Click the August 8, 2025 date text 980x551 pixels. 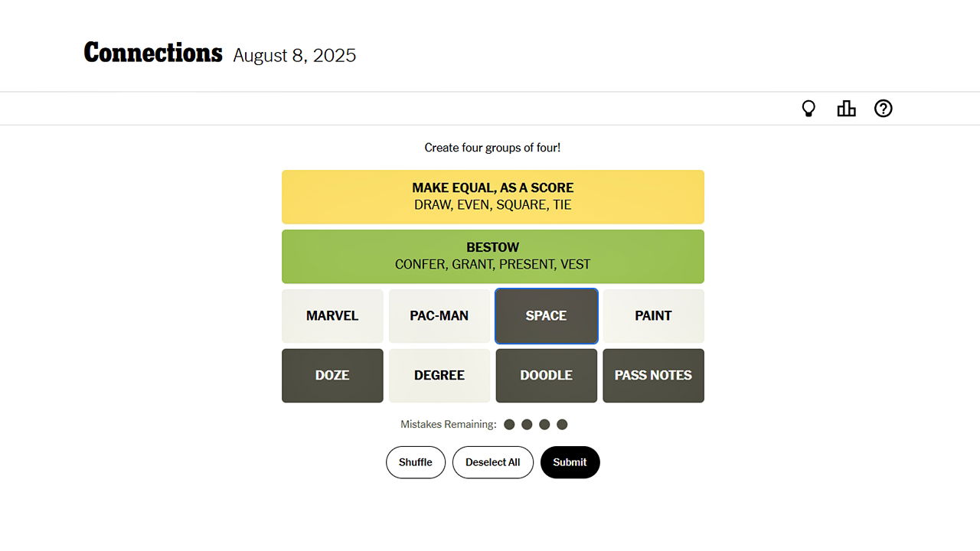click(294, 55)
